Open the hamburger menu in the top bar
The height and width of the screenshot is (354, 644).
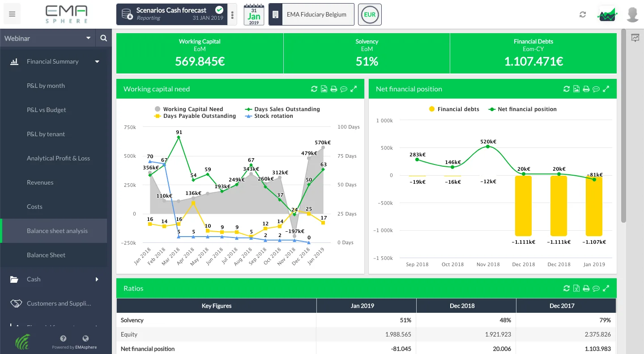pos(12,14)
